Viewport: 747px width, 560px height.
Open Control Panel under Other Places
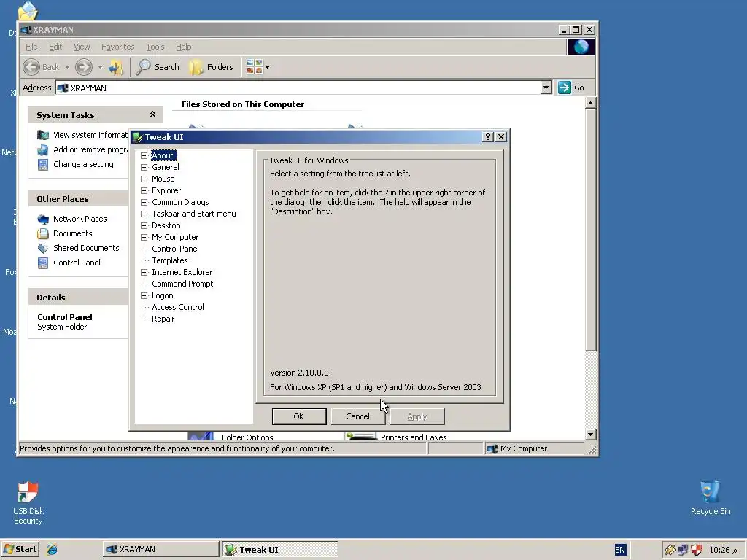pyautogui.click(x=69, y=262)
